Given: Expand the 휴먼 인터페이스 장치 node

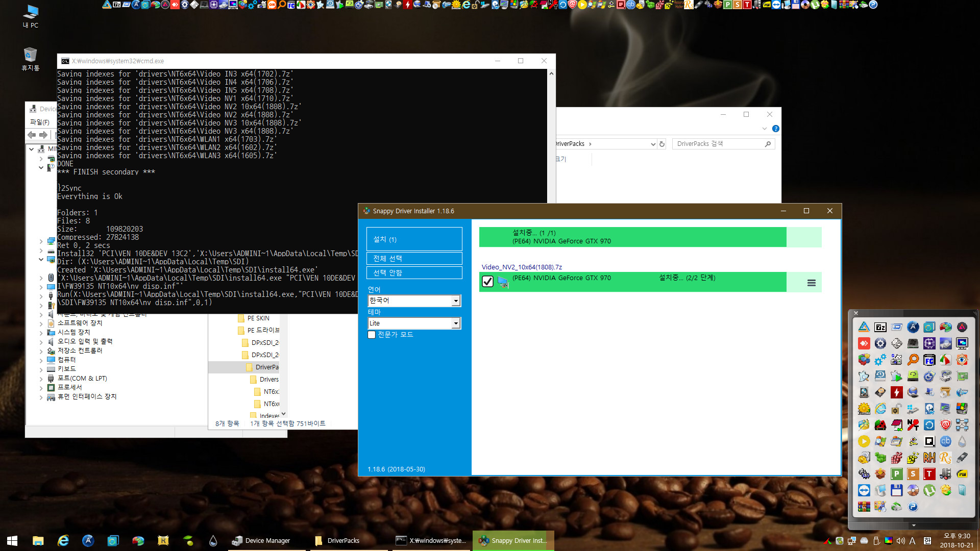Looking at the screenshot, I should pos(41,397).
